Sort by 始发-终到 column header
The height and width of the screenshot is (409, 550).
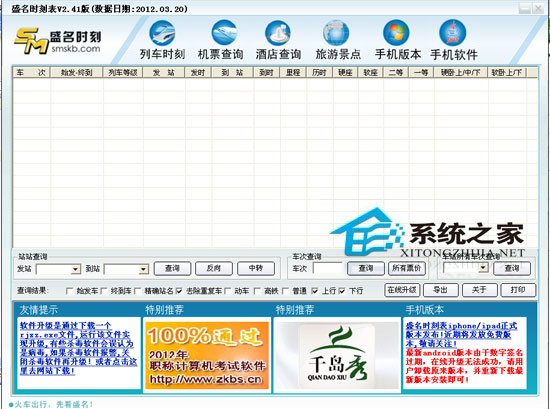click(76, 73)
